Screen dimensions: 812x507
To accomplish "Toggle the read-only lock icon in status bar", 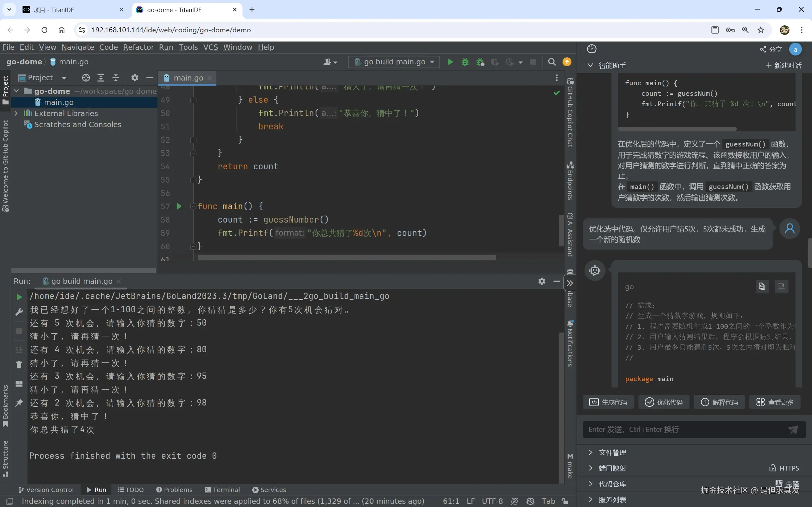I will point(565,501).
